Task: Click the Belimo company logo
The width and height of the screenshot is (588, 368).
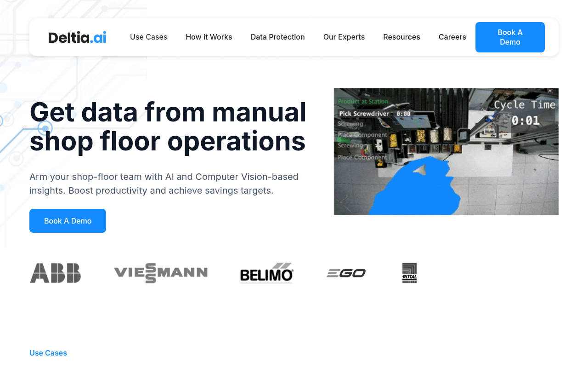Action: point(266,273)
